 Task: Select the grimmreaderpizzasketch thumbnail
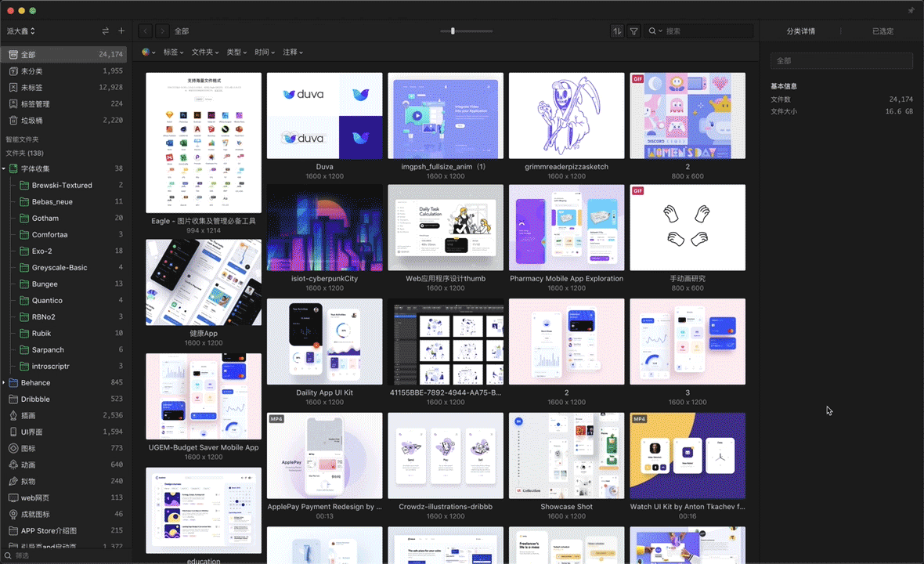point(566,115)
